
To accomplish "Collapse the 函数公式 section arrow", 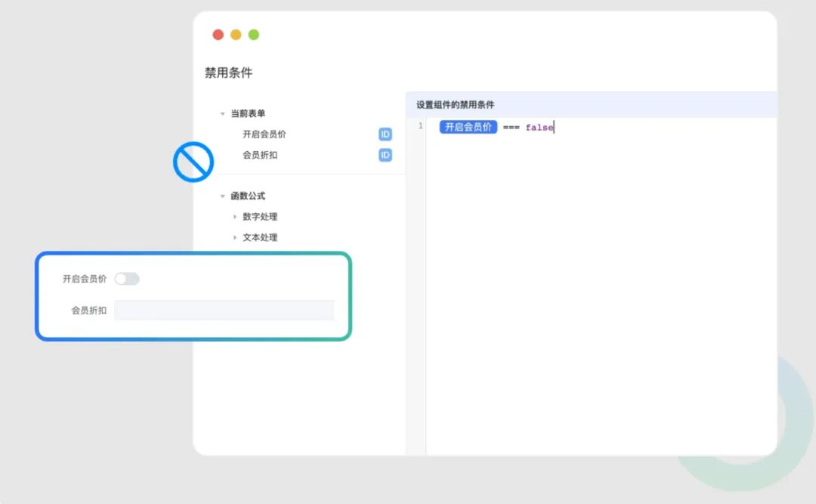I will click(x=222, y=196).
